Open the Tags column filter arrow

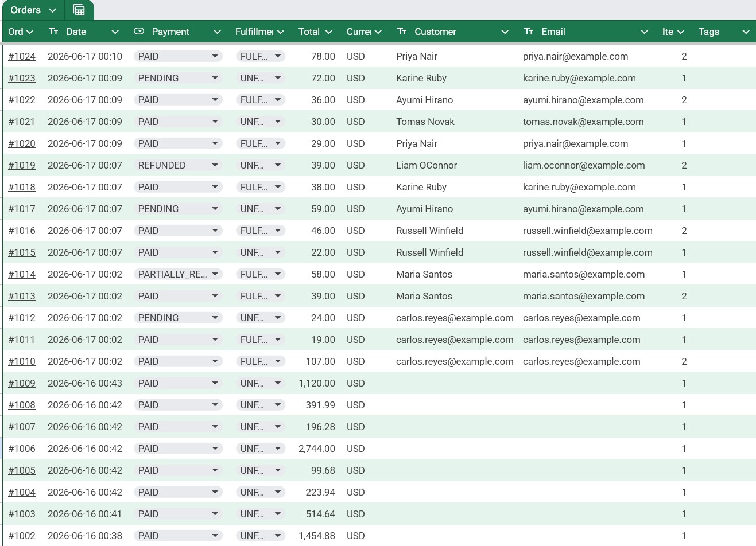click(x=746, y=32)
